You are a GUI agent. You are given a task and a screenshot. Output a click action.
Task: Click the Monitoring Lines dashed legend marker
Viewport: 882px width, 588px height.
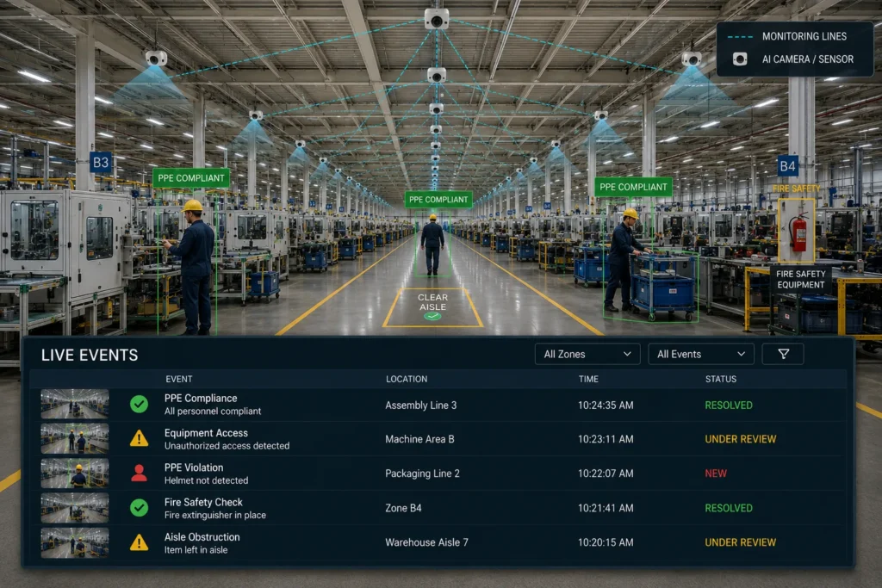pos(740,36)
